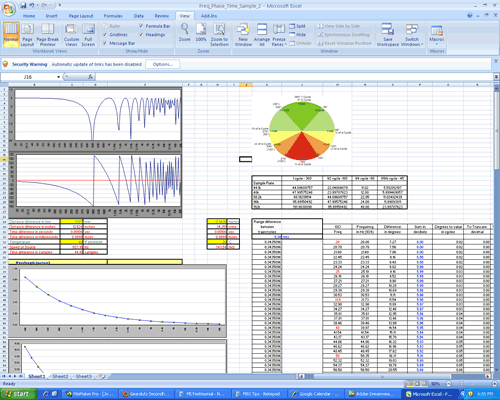Open FileMaker Pro from the taskbar
Screen dimensions: 500x400
click(x=90, y=394)
